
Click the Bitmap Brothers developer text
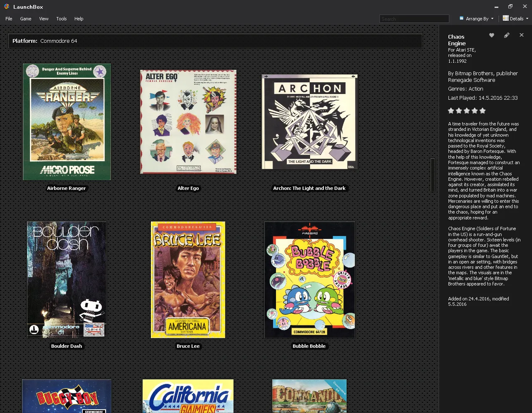click(474, 73)
